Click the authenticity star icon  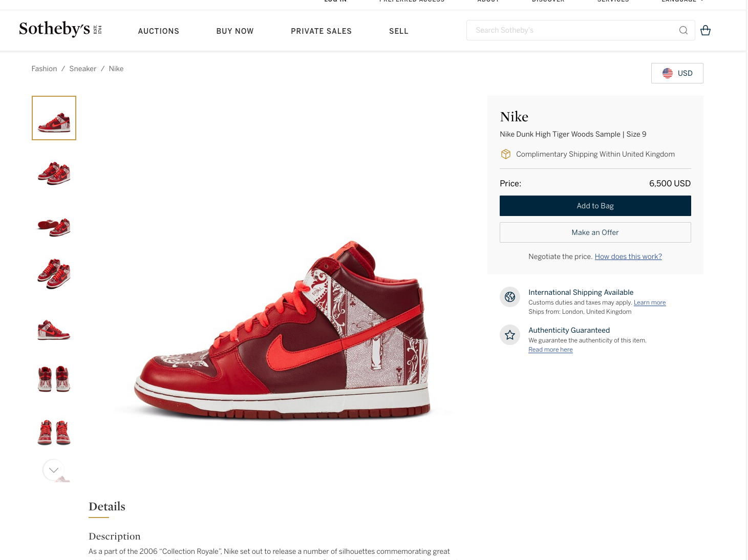(x=510, y=335)
